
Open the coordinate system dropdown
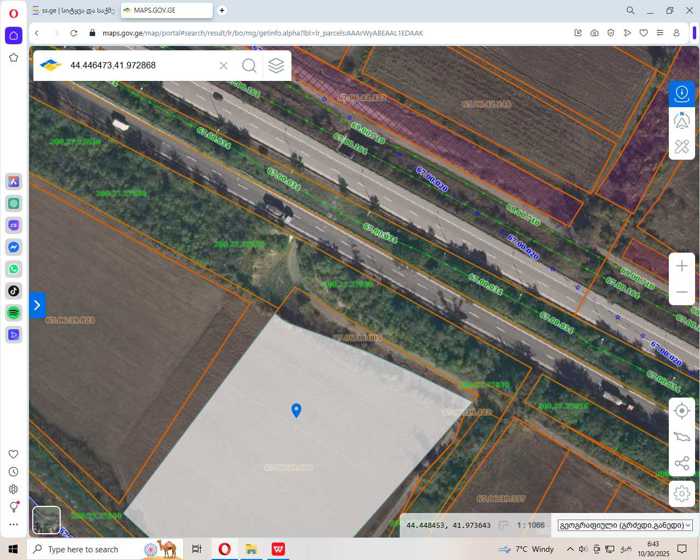click(x=625, y=525)
